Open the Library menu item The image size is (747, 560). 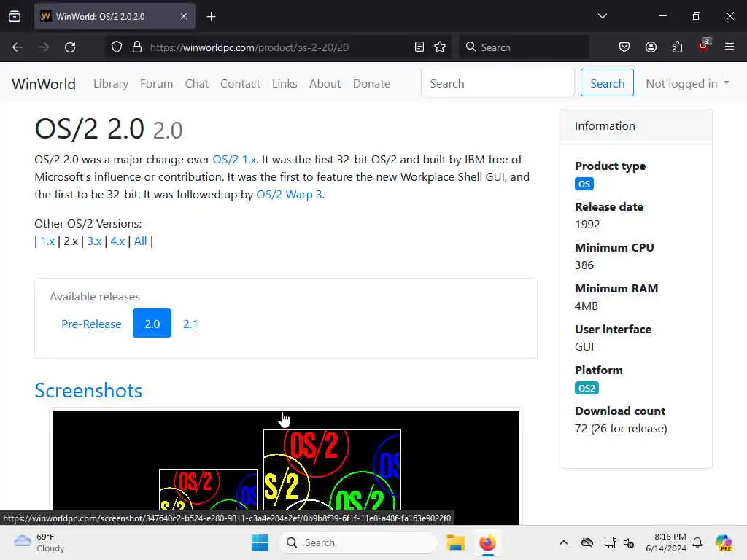tap(111, 83)
